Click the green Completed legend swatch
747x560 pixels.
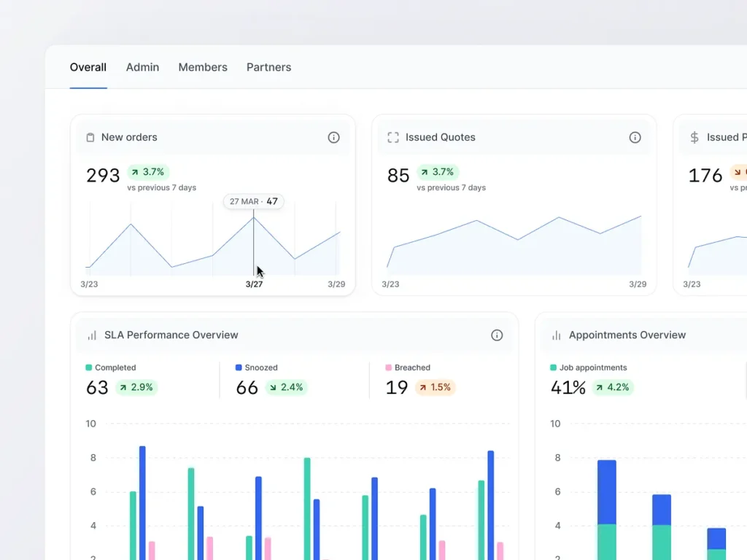click(88, 367)
